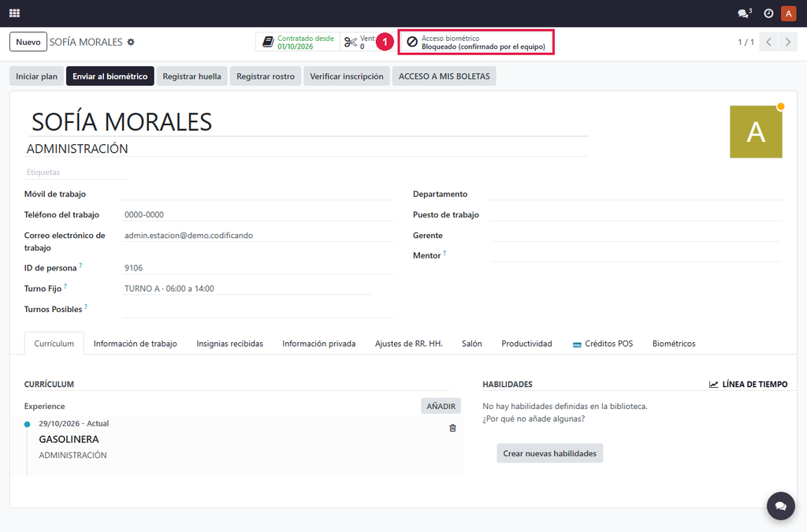
Task: Switch to Información de trabajo tab
Action: click(x=136, y=344)
